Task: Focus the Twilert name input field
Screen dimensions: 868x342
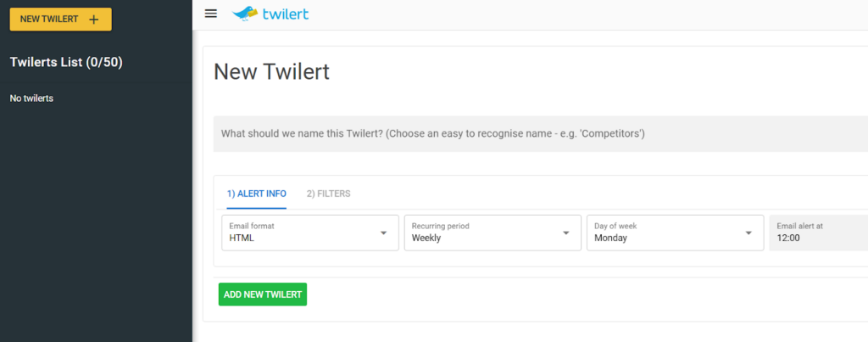Action: click(x=509, y=134)
